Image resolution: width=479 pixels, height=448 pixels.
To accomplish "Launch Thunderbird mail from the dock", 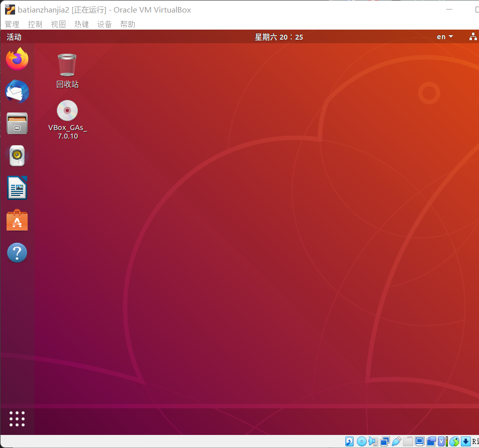I will pyautogui.click(x=17, y=91).
